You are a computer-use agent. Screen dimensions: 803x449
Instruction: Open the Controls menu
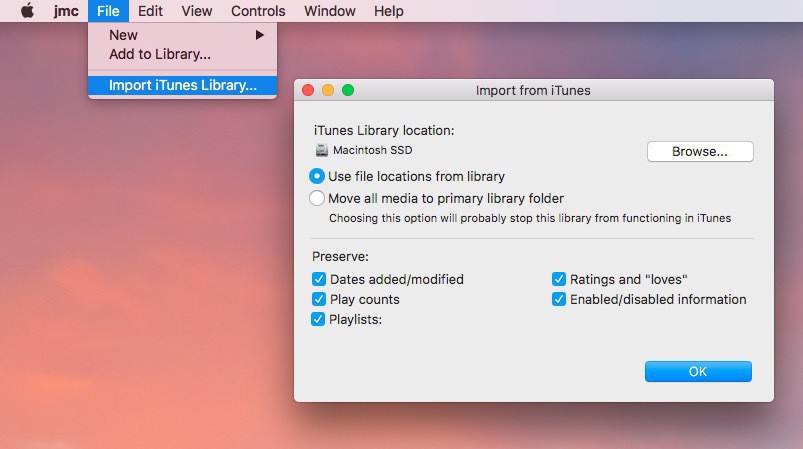[258, 11]
